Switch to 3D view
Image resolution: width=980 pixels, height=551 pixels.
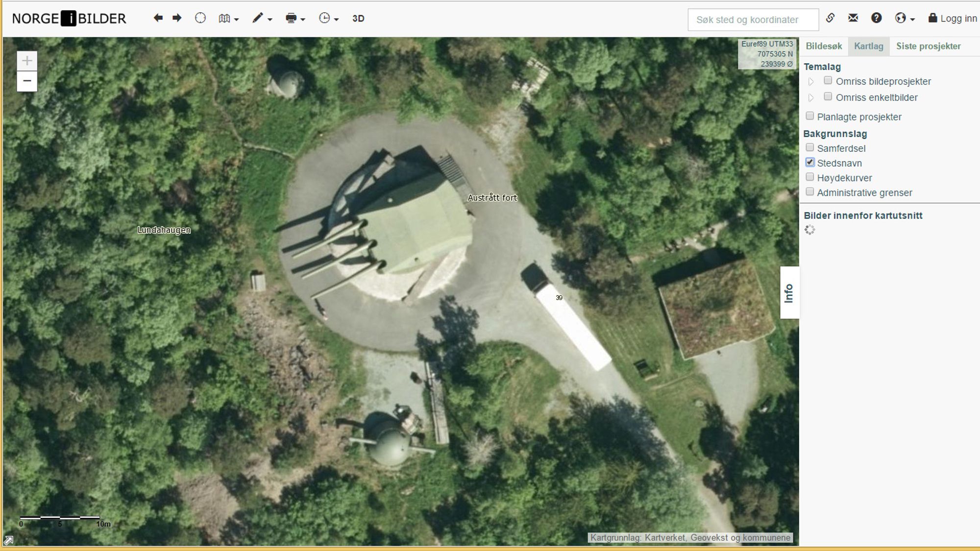pos(358,19)
